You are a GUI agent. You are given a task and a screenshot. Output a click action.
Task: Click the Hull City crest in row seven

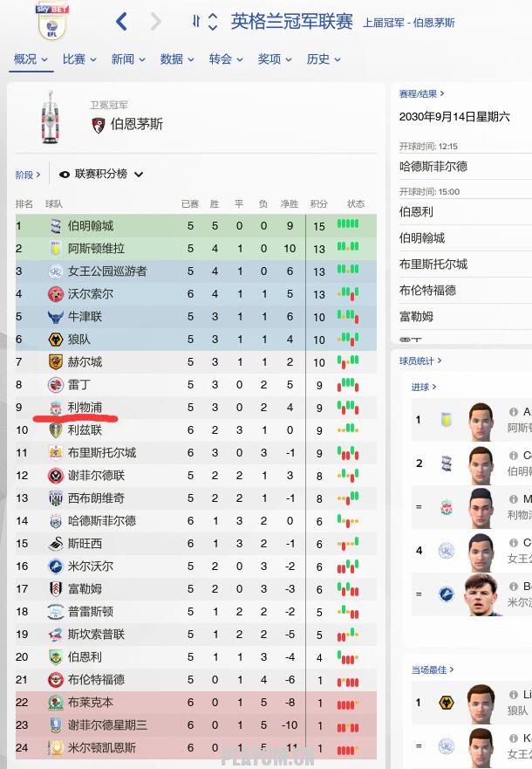(x=55, y=362)
